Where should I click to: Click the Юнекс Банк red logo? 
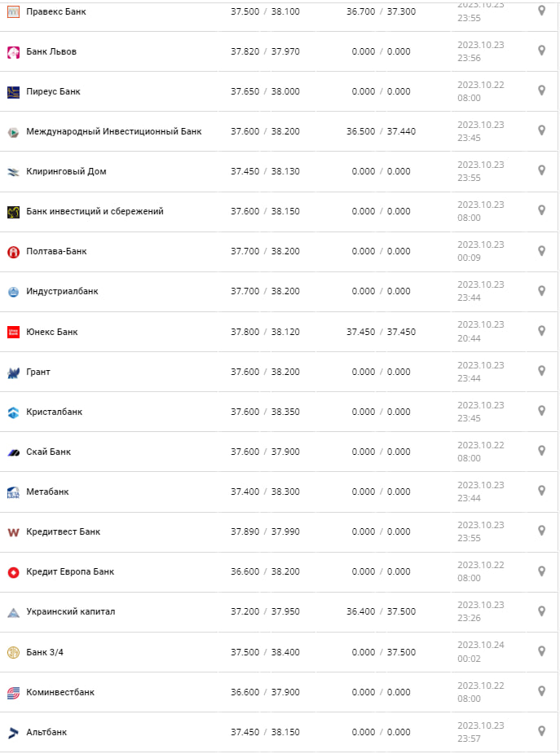click(13, 332)
